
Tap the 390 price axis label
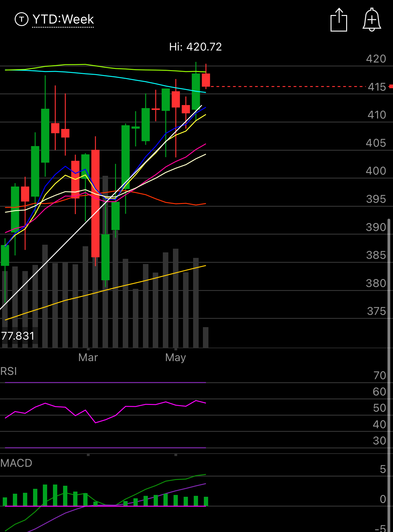point(376,227)
